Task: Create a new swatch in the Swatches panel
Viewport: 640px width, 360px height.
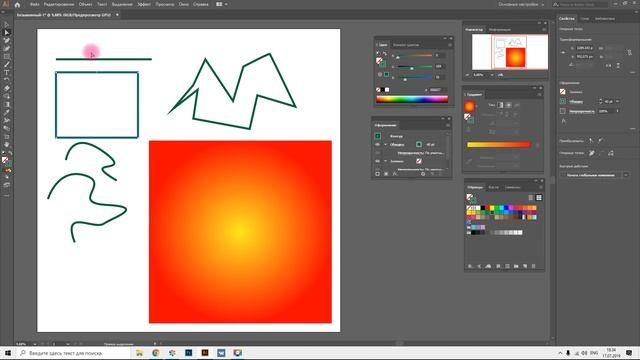Action: click(x=525, y=266)
